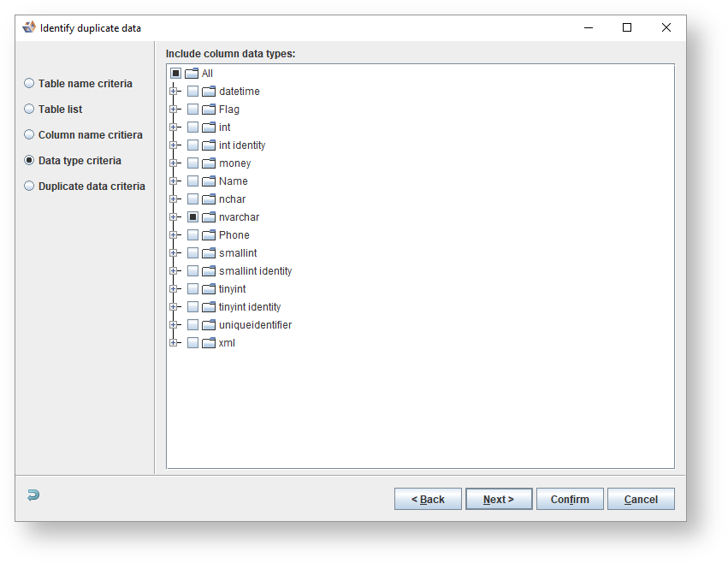Expand the nchar tree node
Image resolution: width=728 pixels, height=563 pixels.
(173, 199)
